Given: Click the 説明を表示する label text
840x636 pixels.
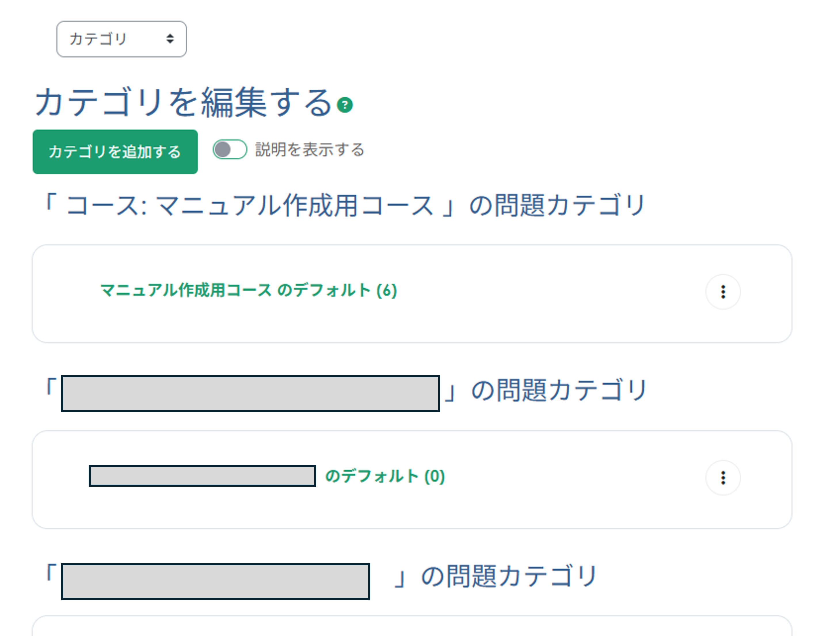Looking at the screenshot, I should tap(309, 150).
